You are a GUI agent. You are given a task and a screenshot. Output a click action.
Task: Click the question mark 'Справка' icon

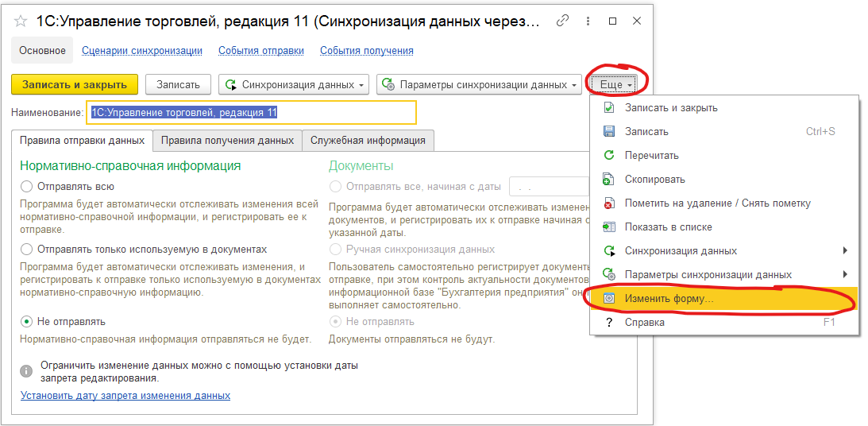609,322
